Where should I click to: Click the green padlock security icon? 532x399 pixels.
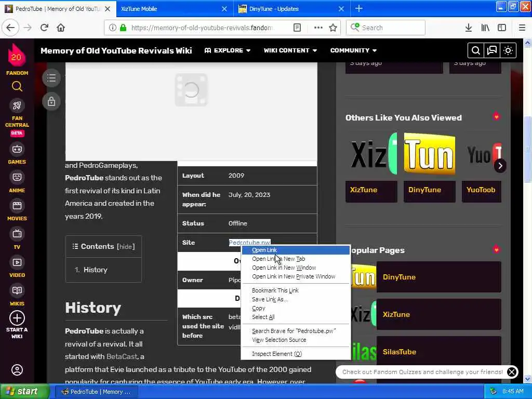coord(123,28)
